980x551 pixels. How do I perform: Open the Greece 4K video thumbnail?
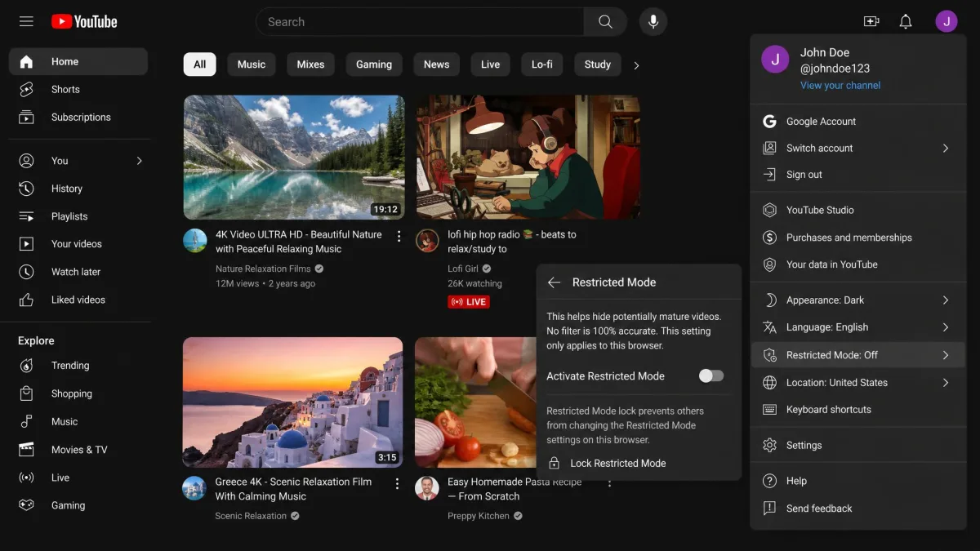pyautogui.click(x=293, y=402)
